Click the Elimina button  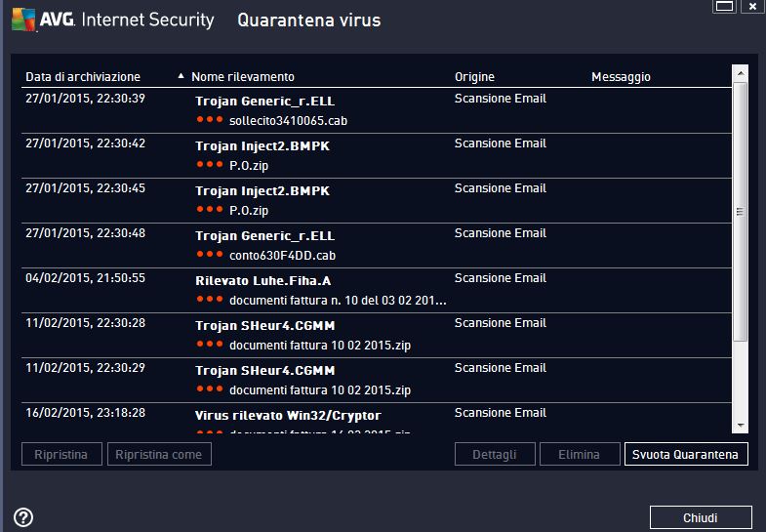580,454
